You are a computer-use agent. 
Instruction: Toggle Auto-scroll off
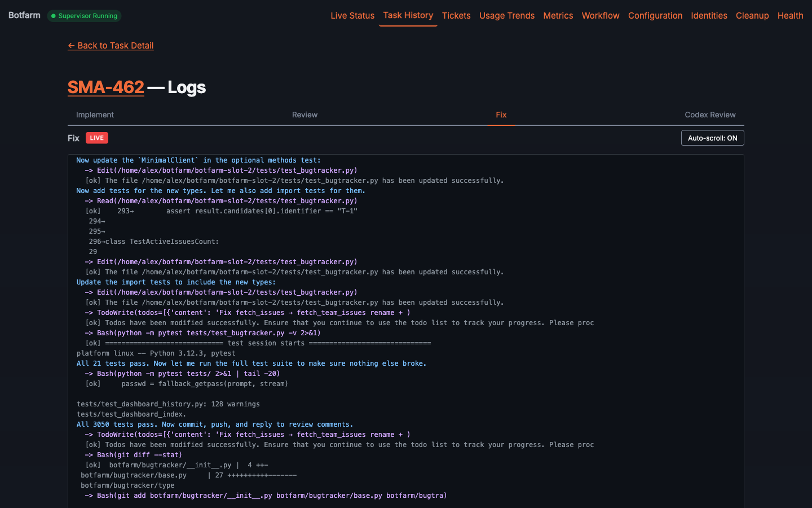point(712,137)
